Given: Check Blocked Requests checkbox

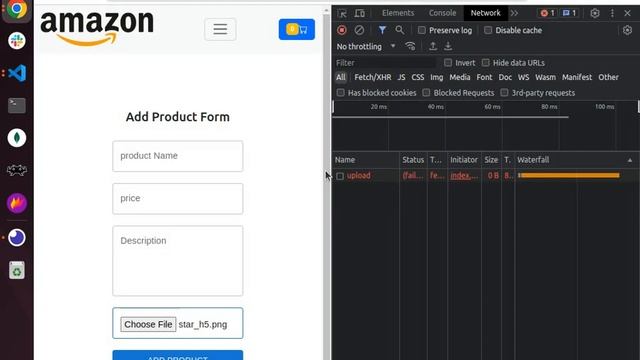Looking at the screenshot, I should point(426,93).
